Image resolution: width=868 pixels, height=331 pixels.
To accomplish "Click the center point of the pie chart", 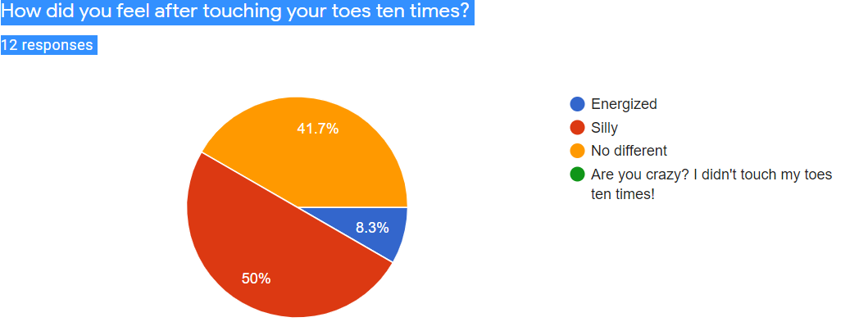I will (298, 206).
